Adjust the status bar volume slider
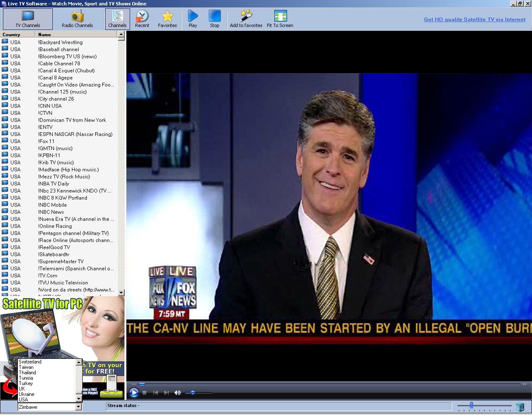 click(x=471, y=405)
